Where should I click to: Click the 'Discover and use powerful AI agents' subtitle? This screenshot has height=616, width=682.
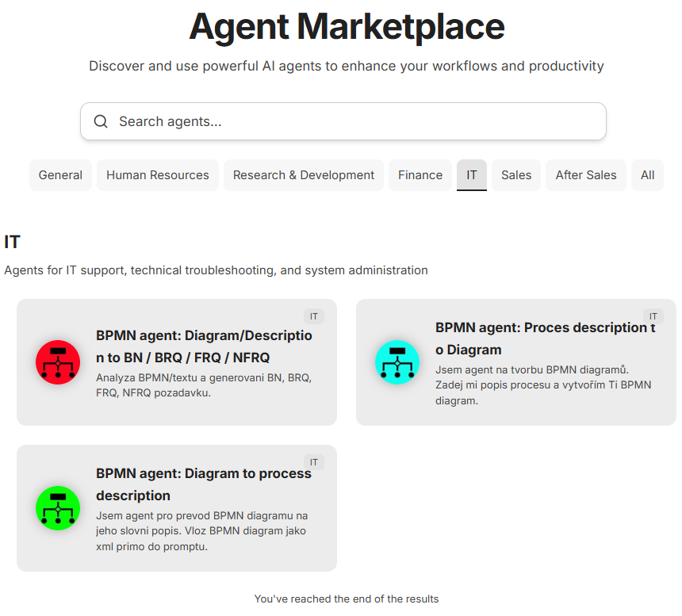click(x=347, y=66)
